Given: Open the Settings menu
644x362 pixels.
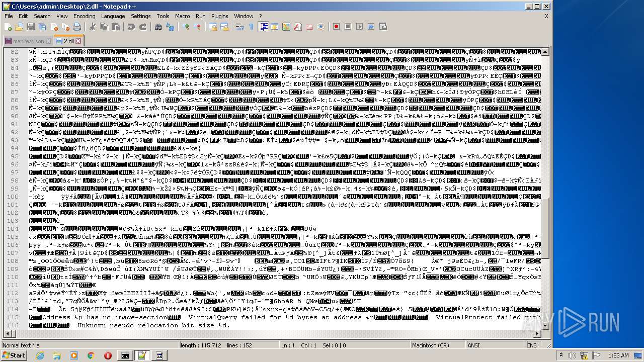Looking at the screenshot, I should point(140,16).
